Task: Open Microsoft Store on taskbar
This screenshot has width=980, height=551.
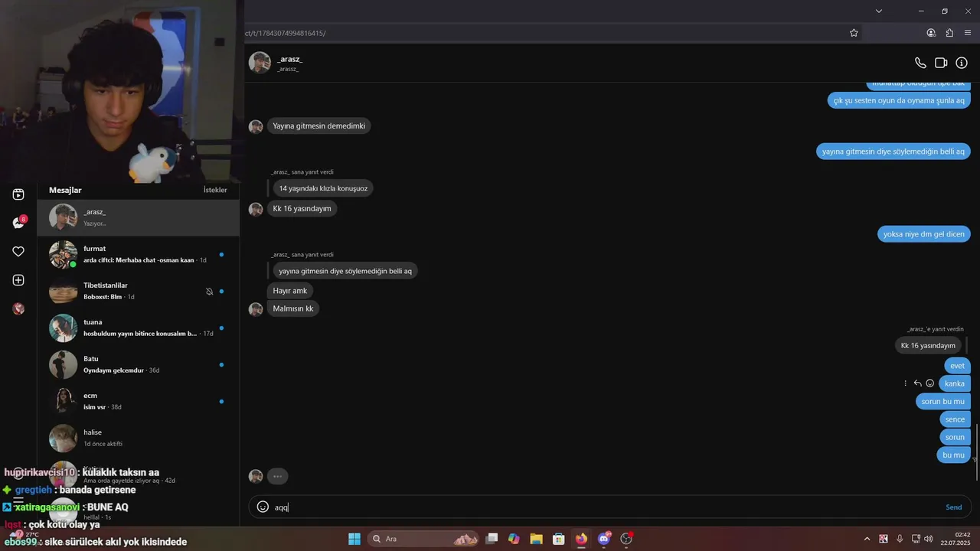Action: (x=559, y=539)
